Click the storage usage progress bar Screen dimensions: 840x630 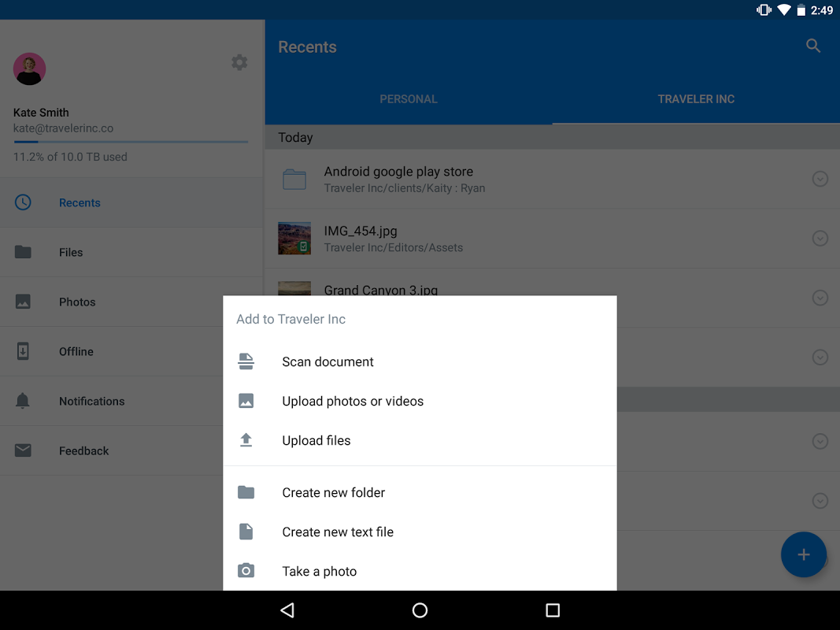(x=131, y=142)
